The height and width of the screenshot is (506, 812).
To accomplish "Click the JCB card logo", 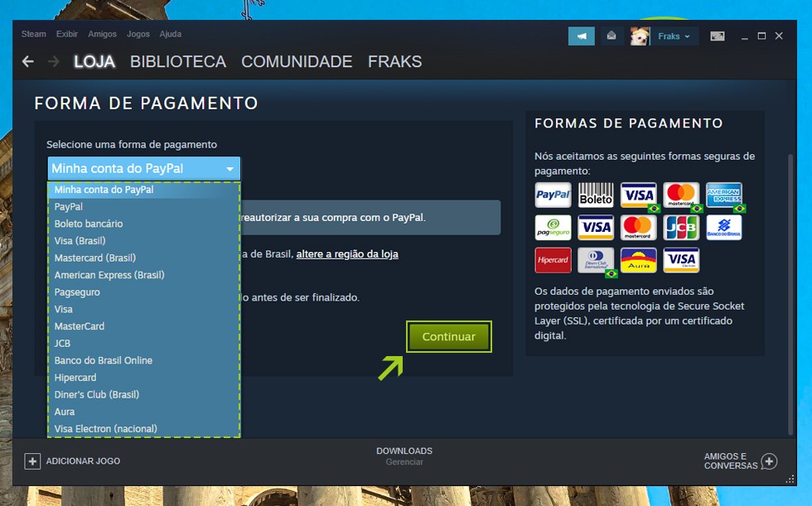I will tap(681, 228).
